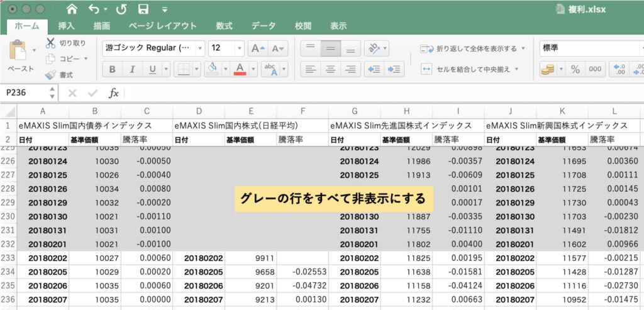This screenshot has height=310, width=644.
Task: Click cancel X in formula bar
Action: 72,93
